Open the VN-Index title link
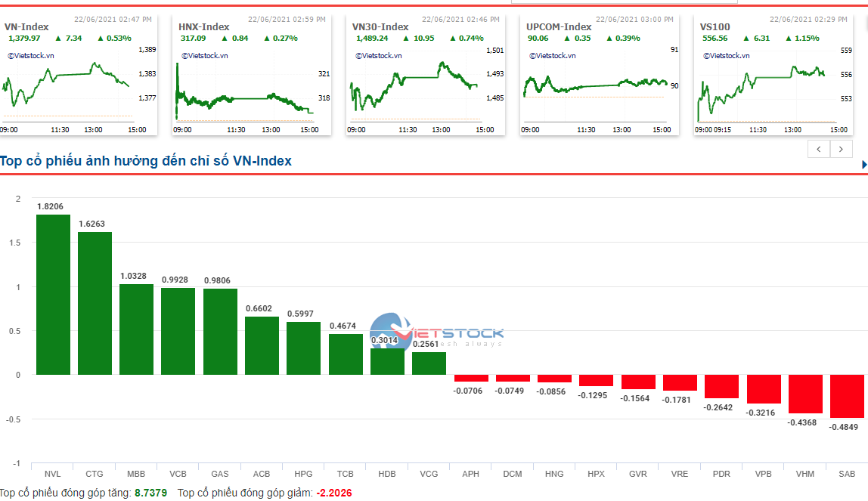Image resolution: width=868 pixels, height=501 pixels. coord(26,26)
